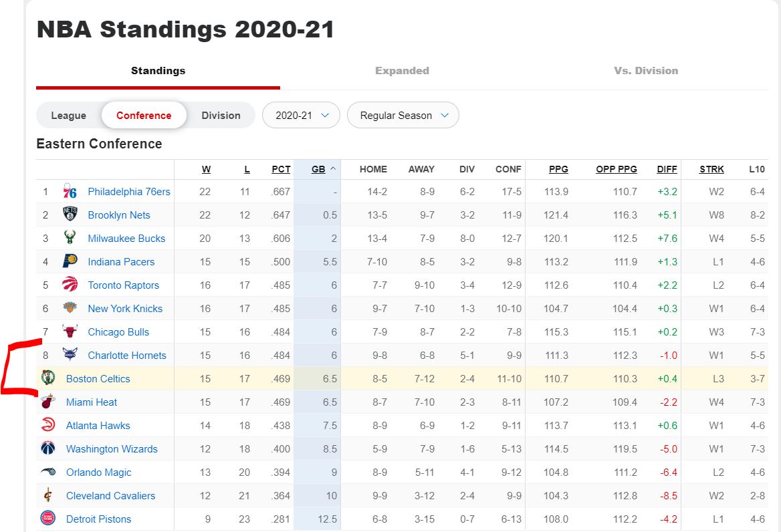Image resolution: width=781 pixels, height=532 pixels.
Task: Click the HOME column header
Action: (373, 169)
